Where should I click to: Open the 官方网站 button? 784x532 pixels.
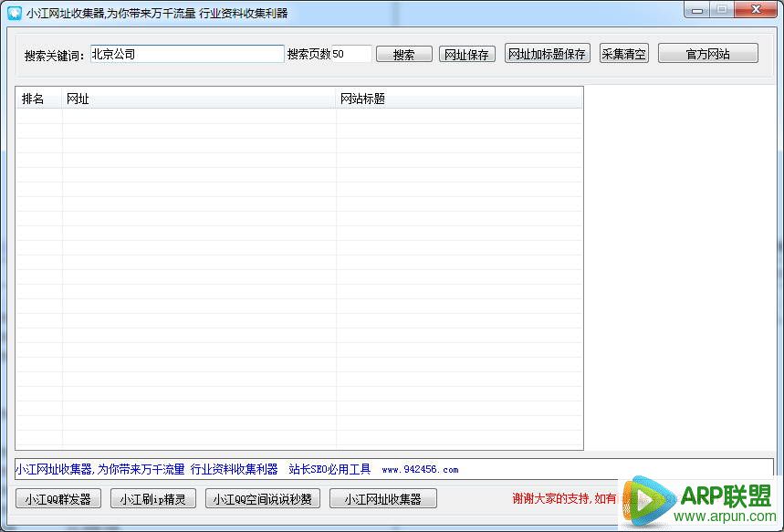(707, 54)
